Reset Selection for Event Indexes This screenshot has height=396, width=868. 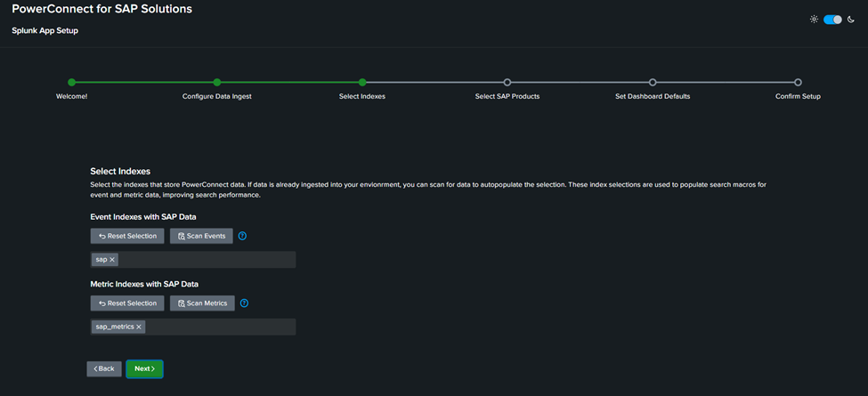tap(127, 236)
